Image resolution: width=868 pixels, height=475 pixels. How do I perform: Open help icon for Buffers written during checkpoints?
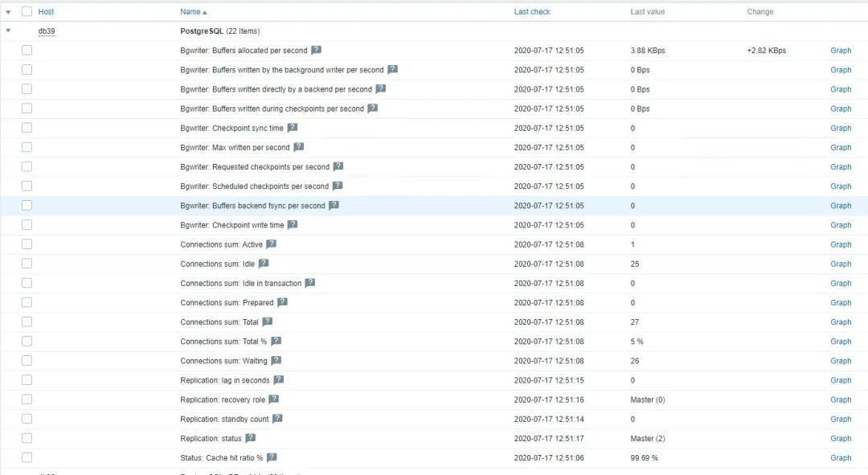(373, 108)
